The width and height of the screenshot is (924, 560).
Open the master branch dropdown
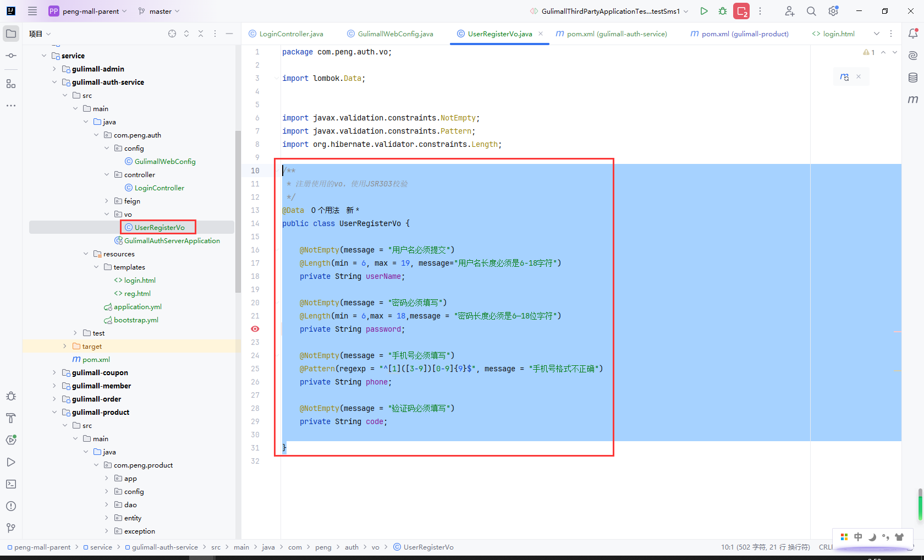[x=158, y=11]
